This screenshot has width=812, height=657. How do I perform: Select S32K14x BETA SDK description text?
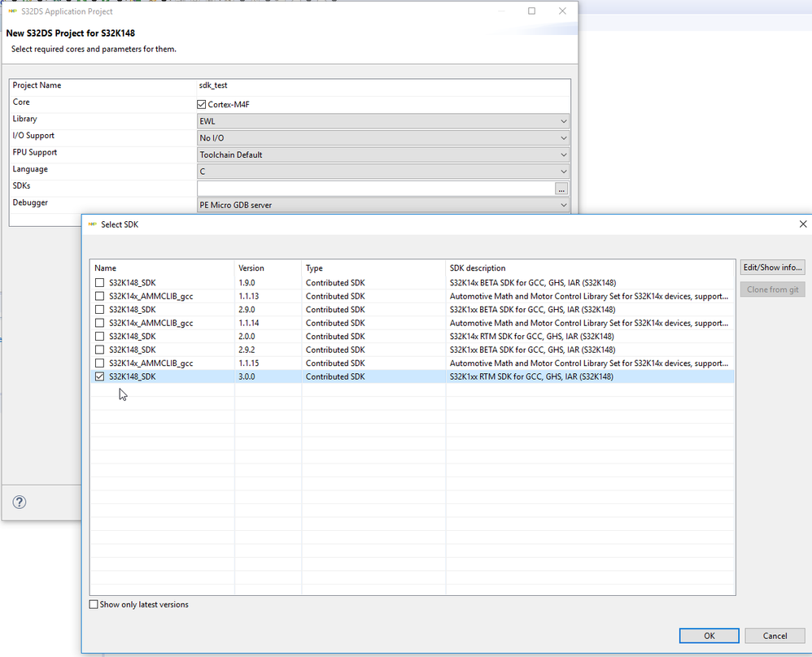coord(533,283)
